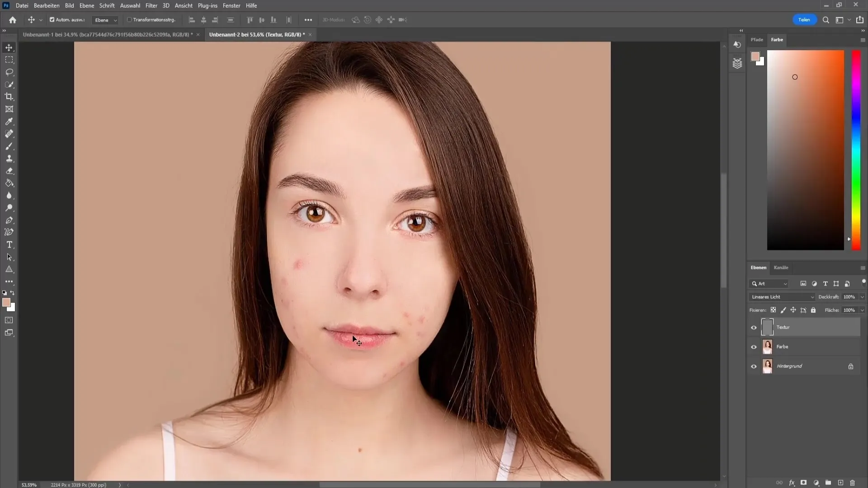Delete layer with trash icon
868x488 pixels.
pyautogui.click(x=853, y=483)
